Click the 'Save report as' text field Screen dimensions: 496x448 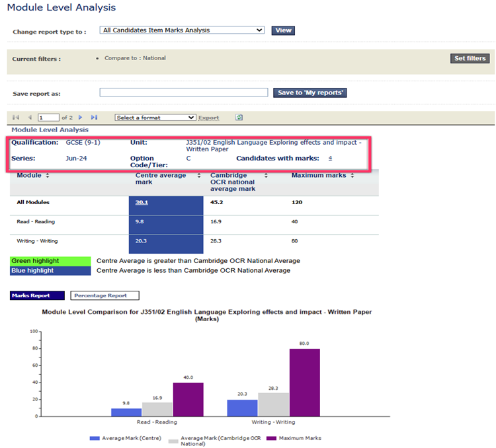click(184, 93)
